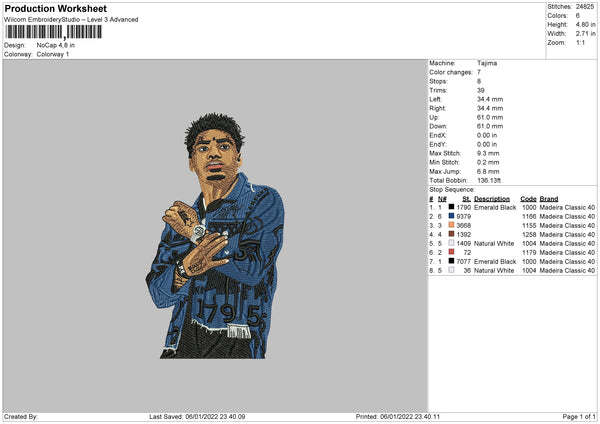
Task: Click the 'N#' column header
Action: click(442, 199)
